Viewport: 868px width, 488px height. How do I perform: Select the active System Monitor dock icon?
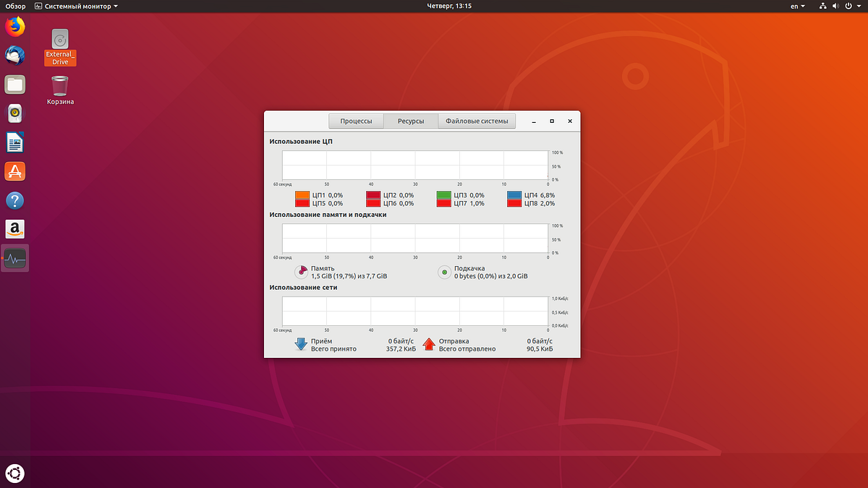(14, 258)
